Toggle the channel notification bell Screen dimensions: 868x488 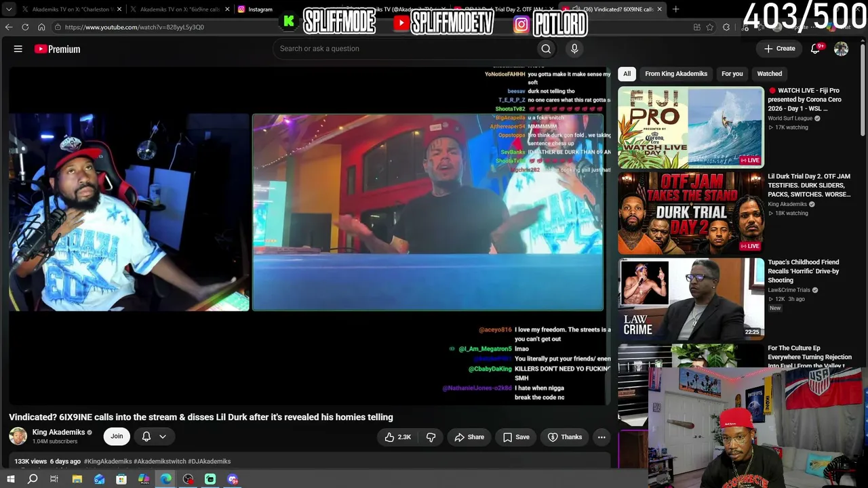(x=146, y=436)
